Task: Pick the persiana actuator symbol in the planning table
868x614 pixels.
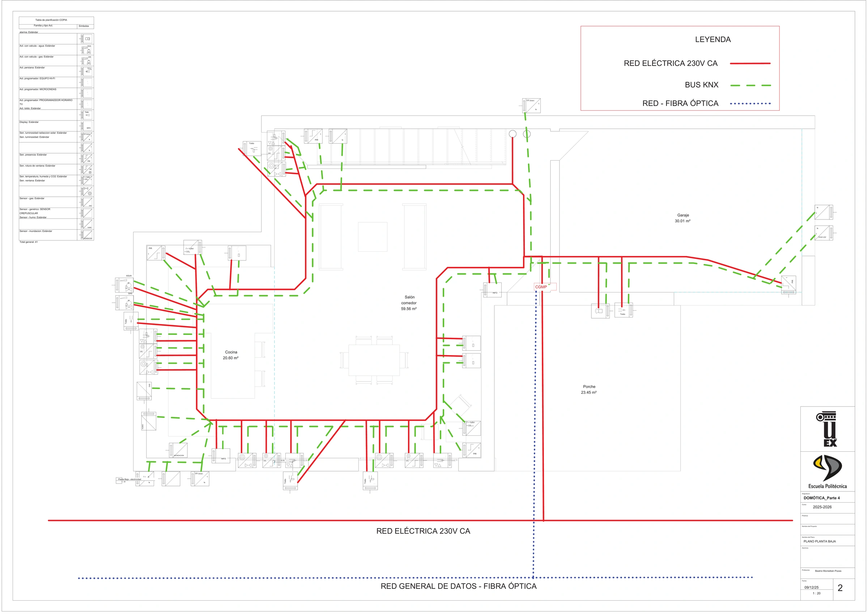Action: pos(86,72)
